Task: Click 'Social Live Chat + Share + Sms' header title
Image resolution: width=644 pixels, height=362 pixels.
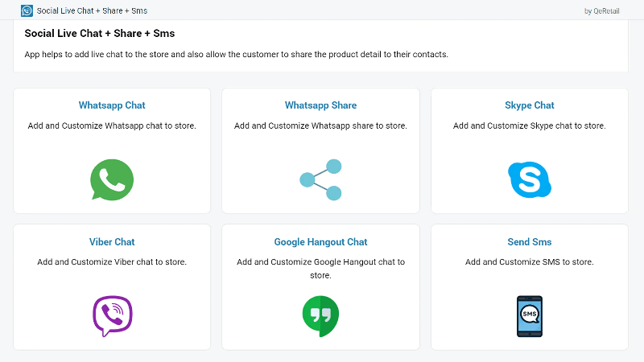Action: (x=92, y=10)
